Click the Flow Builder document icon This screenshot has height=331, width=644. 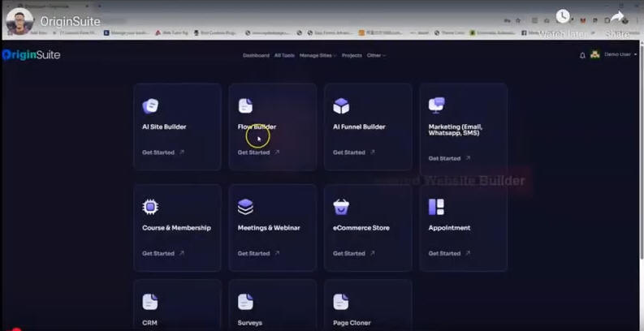[245, 105]
